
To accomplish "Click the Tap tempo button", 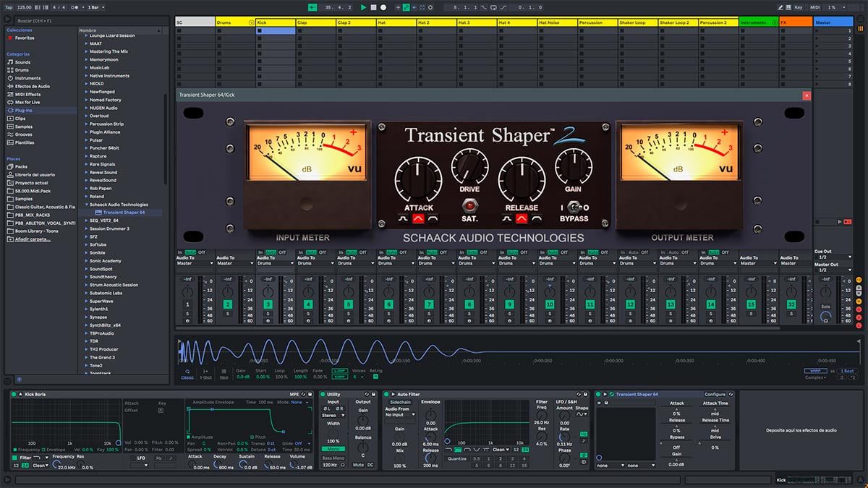I will coord(9,7).
